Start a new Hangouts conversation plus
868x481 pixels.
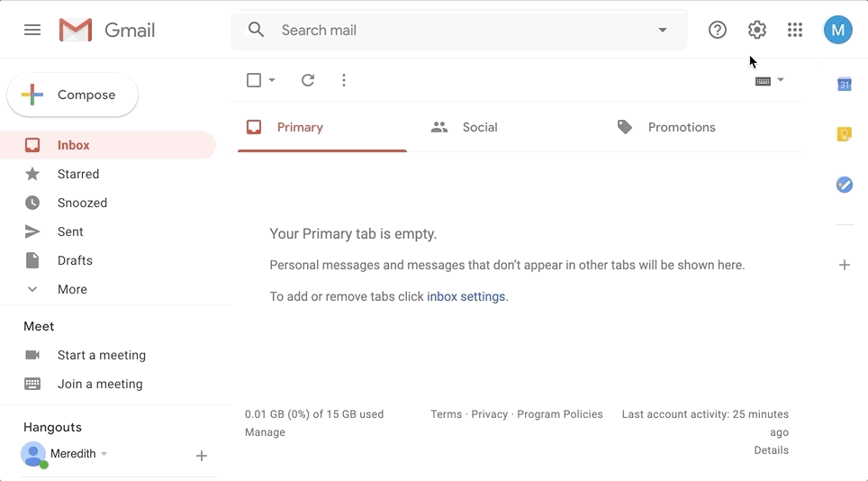click(202, 456)
